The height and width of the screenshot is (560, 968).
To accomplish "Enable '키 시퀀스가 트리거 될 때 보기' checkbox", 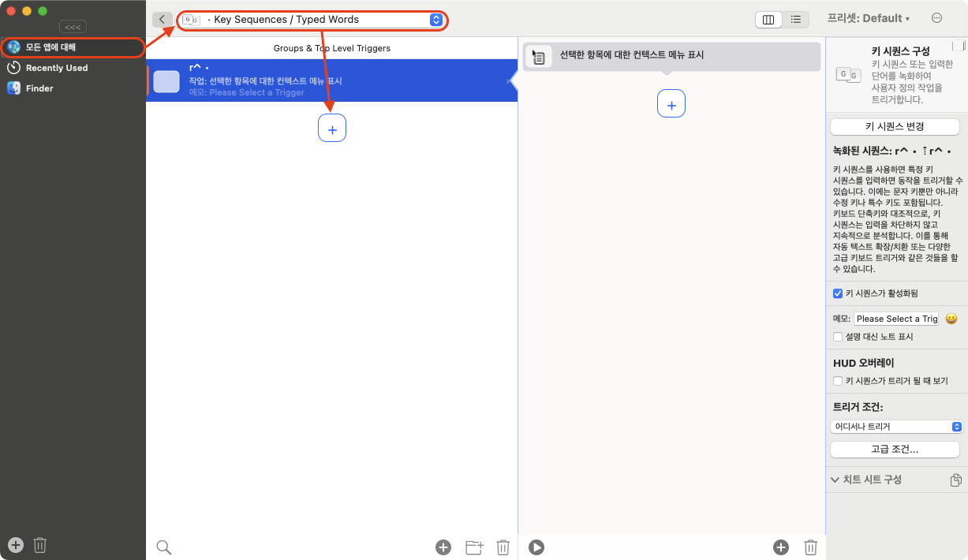I will tap(838, 381).
